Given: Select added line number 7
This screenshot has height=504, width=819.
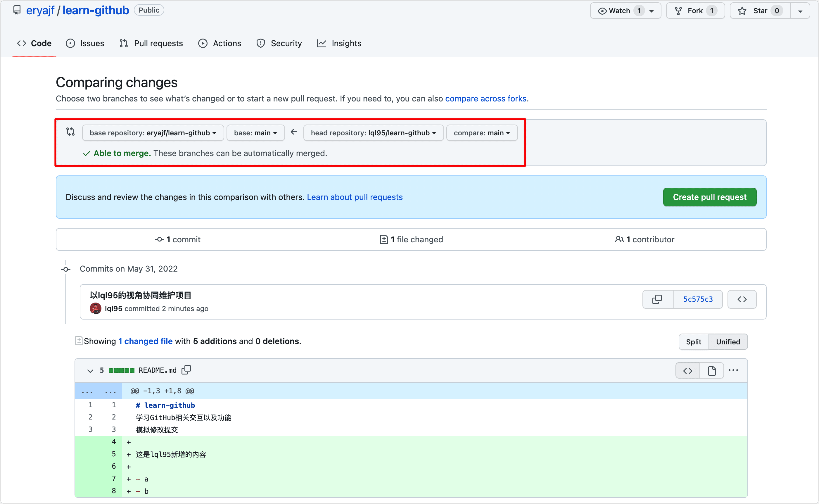Looking at the screenshot, I should click(114, 479).
